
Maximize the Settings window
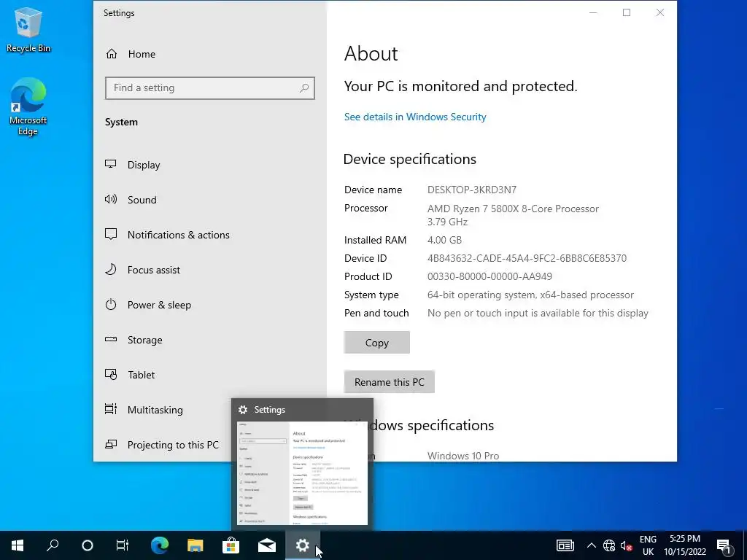pos(627,13)
